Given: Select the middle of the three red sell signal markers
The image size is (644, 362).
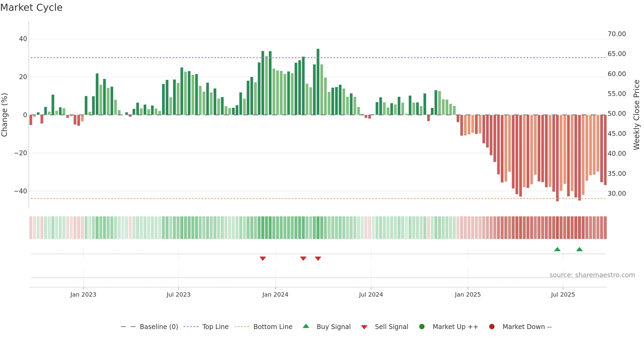Looking at the screenshot, I should [303, 258].
